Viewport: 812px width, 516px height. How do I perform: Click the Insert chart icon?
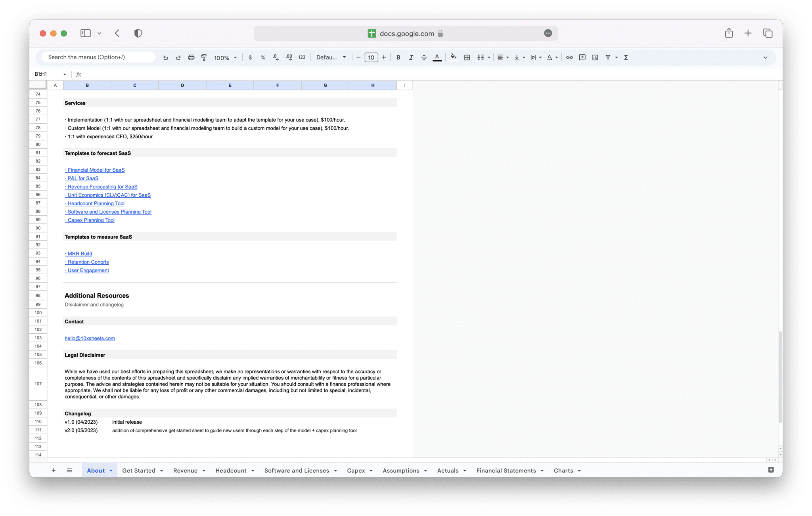coord(595,57)
